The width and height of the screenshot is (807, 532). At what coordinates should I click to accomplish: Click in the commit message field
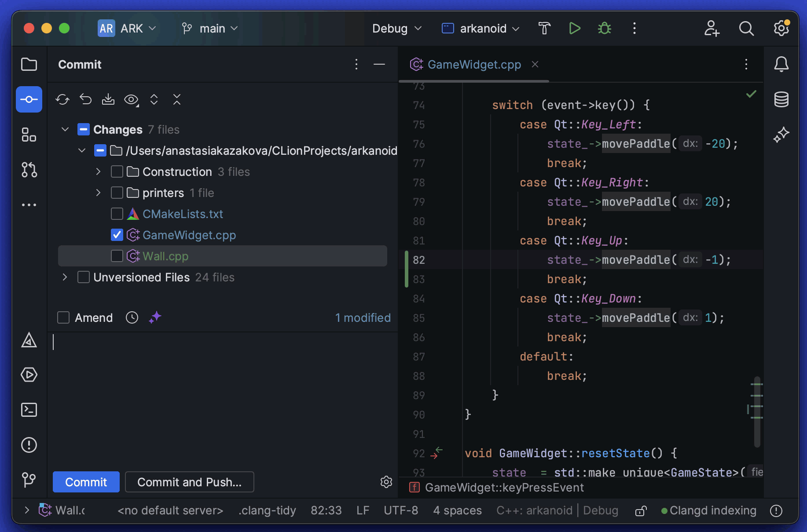pyautogui.click(x=220, y=396)
